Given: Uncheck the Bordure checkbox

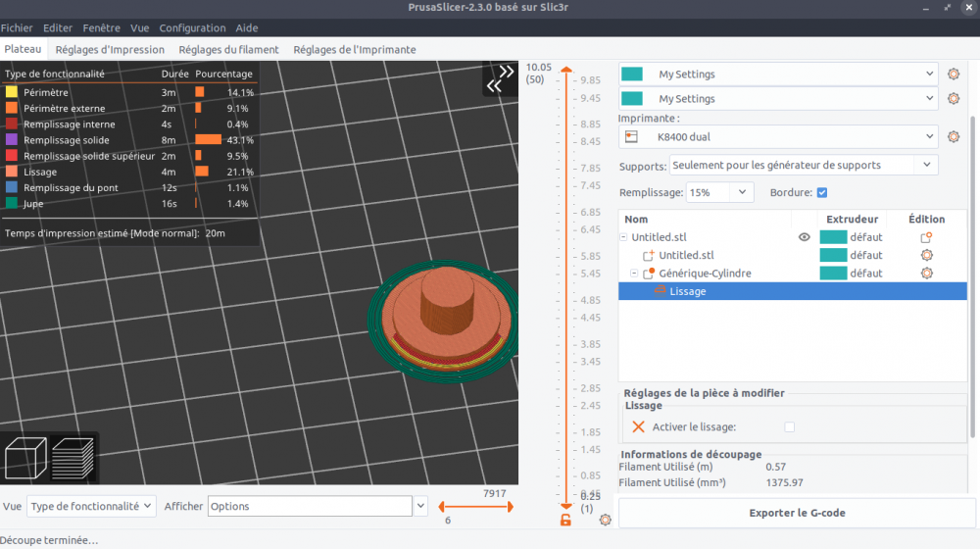Looking at the screenshot, I should 822,192.
